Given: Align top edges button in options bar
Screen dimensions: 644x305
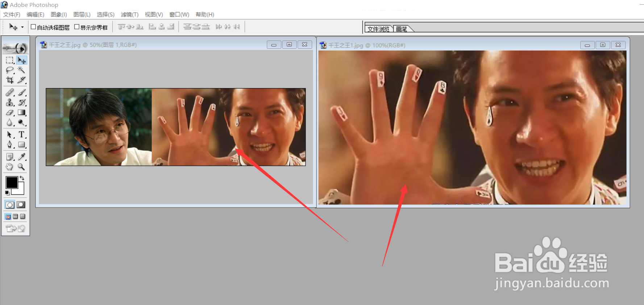Looking at the screenshot, I should pyautogui.click(x=122, y=26).
